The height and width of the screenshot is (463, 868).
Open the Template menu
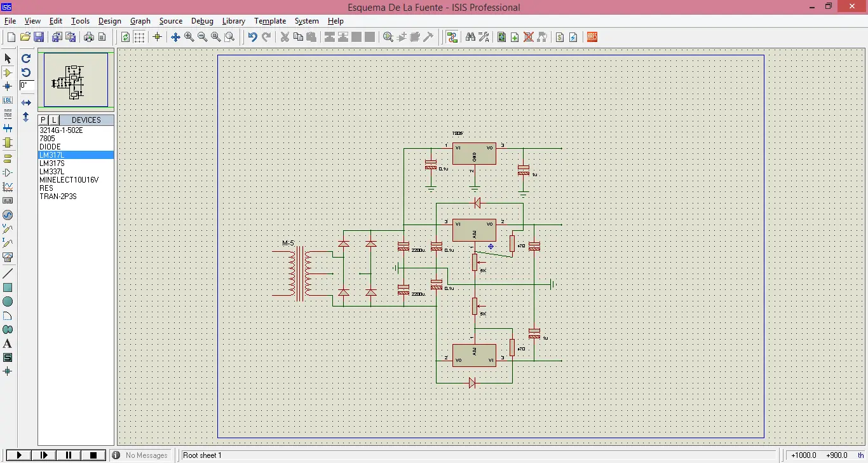coord(270,21)
